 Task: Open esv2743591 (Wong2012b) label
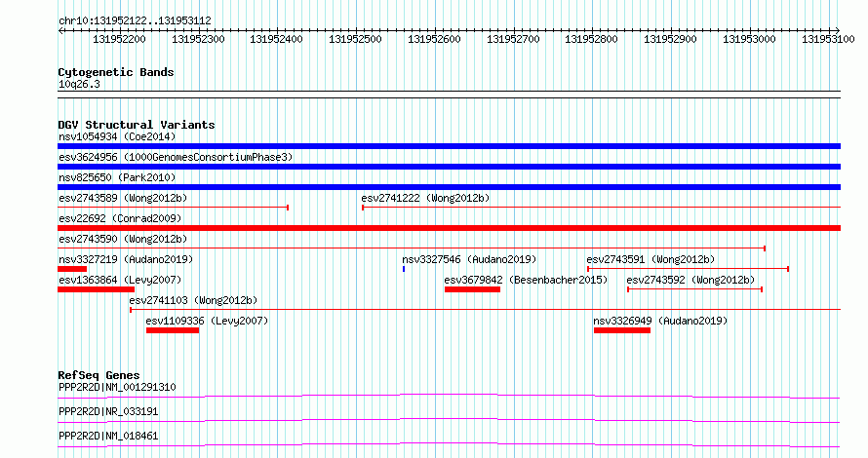(651, 259)
